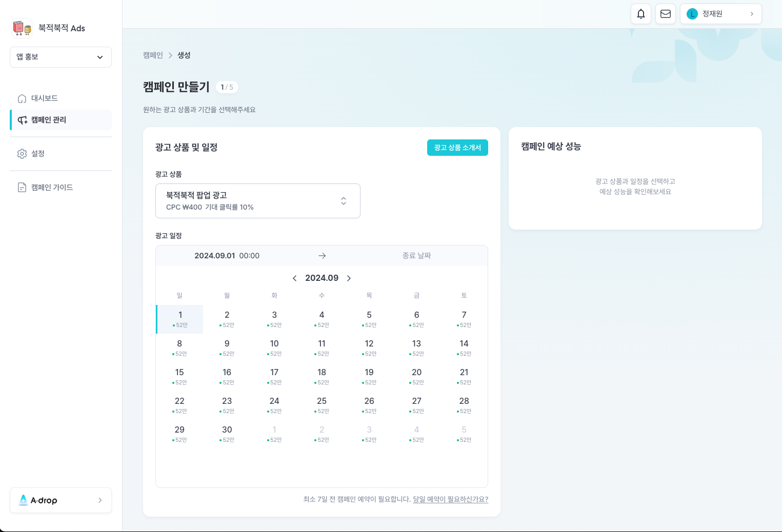782x532 pixels.
Task: Open 캠페인 가이드 in the sidebar
Action: (61, 188)
